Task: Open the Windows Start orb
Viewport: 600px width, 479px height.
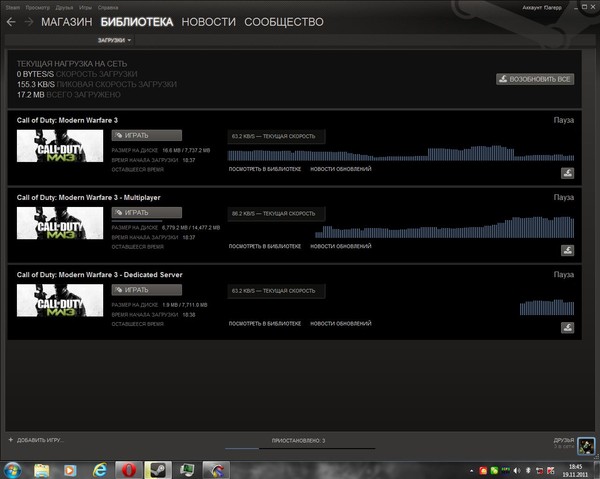Action: click(x=13, y=470)
